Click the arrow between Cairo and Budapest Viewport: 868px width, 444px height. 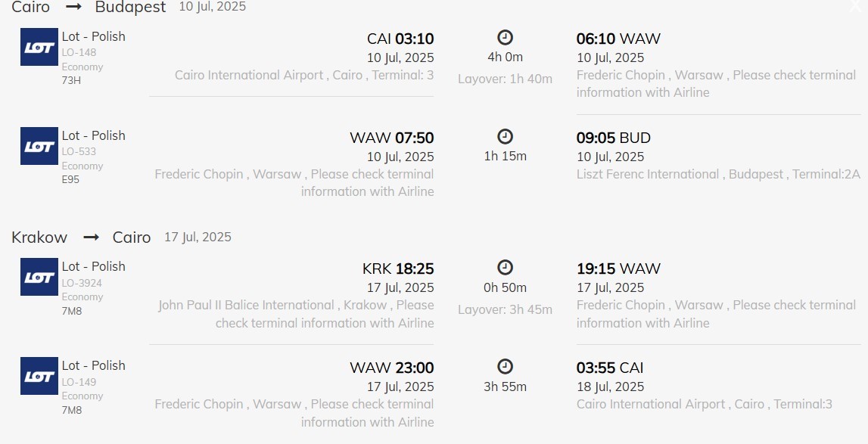(73, 8)
